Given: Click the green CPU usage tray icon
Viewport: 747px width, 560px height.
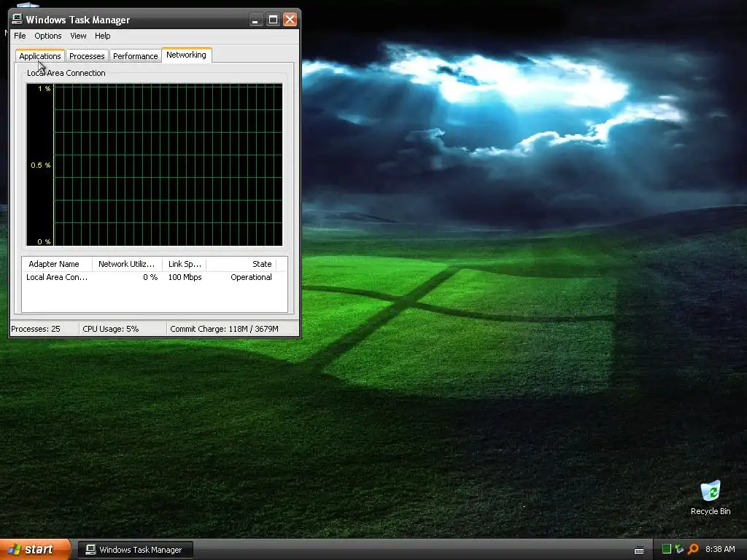Looking at the screenshot, I should (x=667, y=549).
